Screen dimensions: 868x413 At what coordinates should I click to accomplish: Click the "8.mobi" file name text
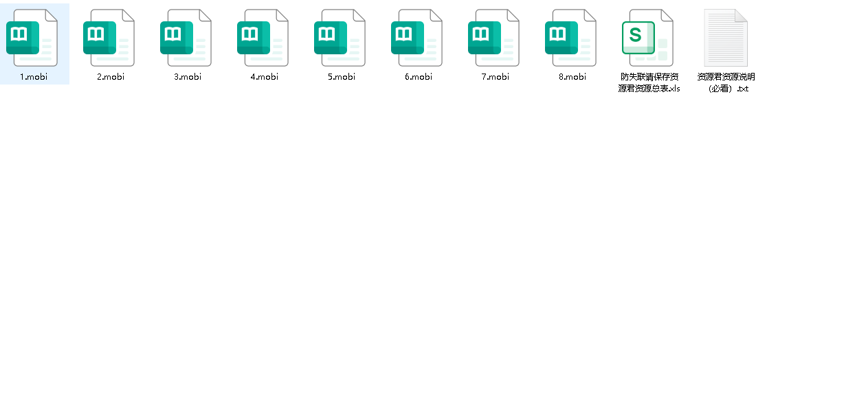pyautogui.click(x=572, y=77)
